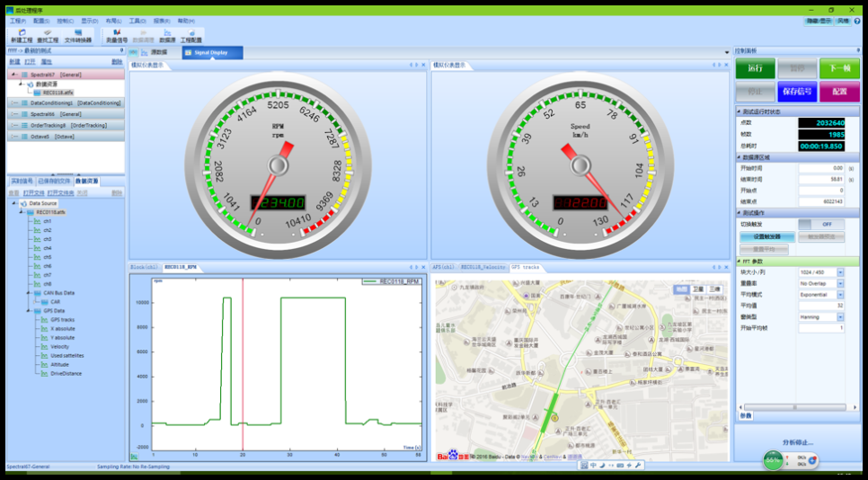Select the Velocity item in GPS Data
Screen dimensions: 868x480
tap(60, 347)
